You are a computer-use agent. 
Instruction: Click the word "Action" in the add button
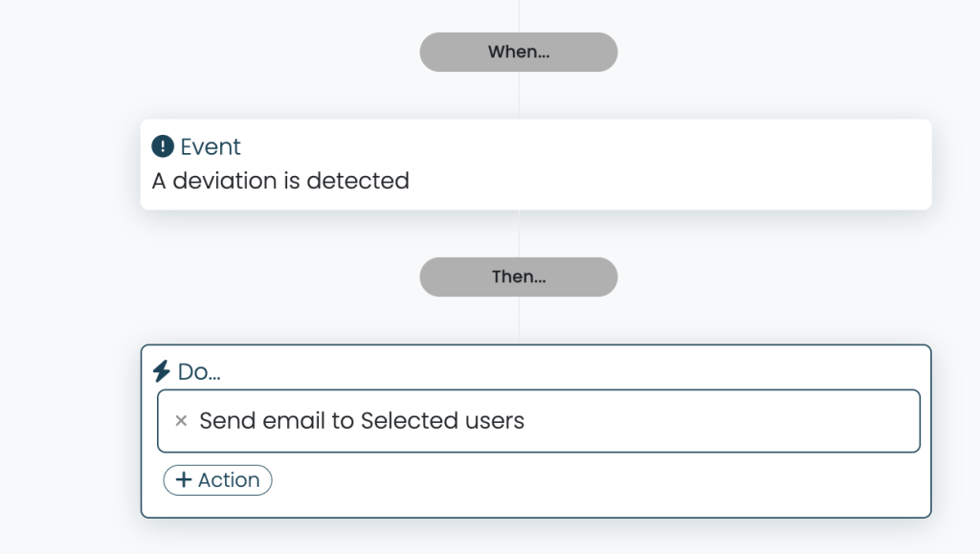point(229,480)
